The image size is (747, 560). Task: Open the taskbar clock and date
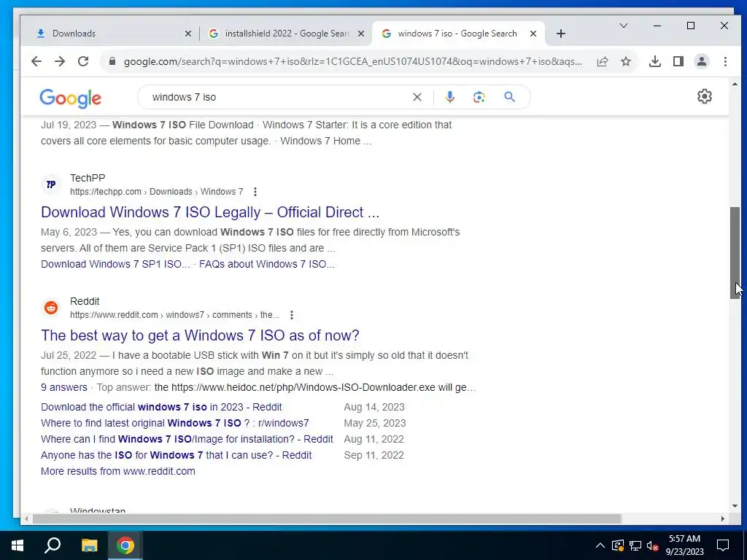point(684,545)
